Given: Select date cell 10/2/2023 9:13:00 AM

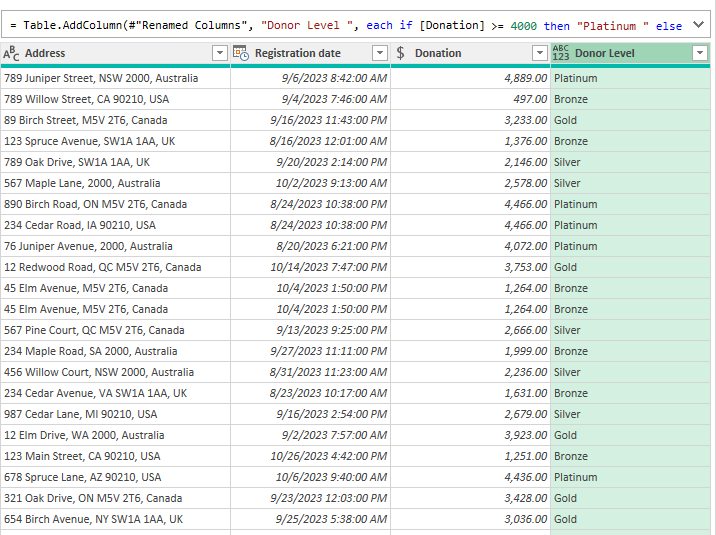Looking at the screenshot, I should pos(311,183).
